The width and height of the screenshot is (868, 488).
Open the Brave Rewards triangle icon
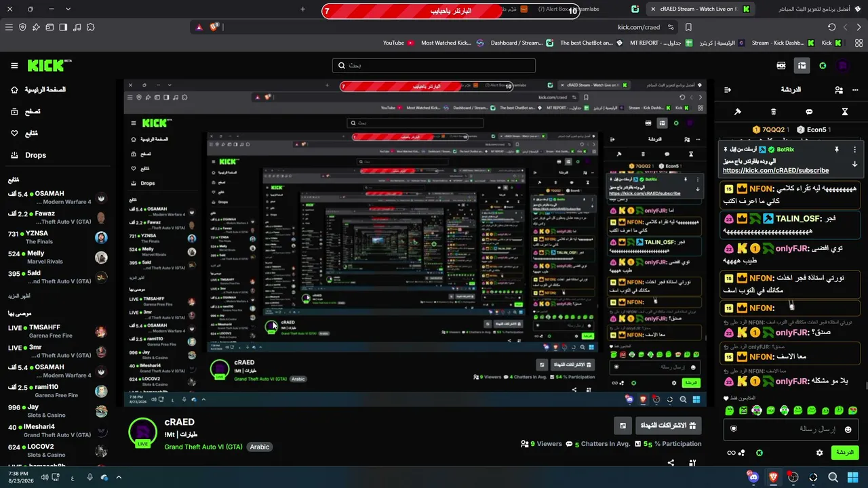click(x=199, y=27)
